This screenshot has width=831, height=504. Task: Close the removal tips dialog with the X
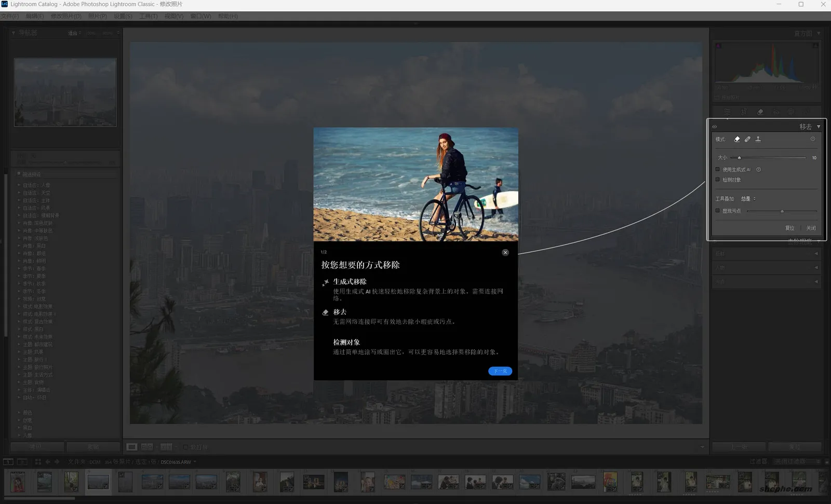coord(505,252)
